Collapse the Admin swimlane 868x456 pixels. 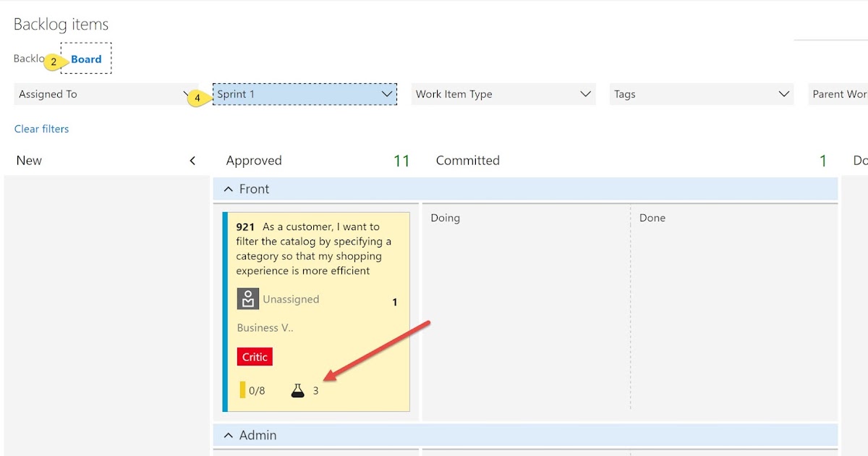(229, 435)
